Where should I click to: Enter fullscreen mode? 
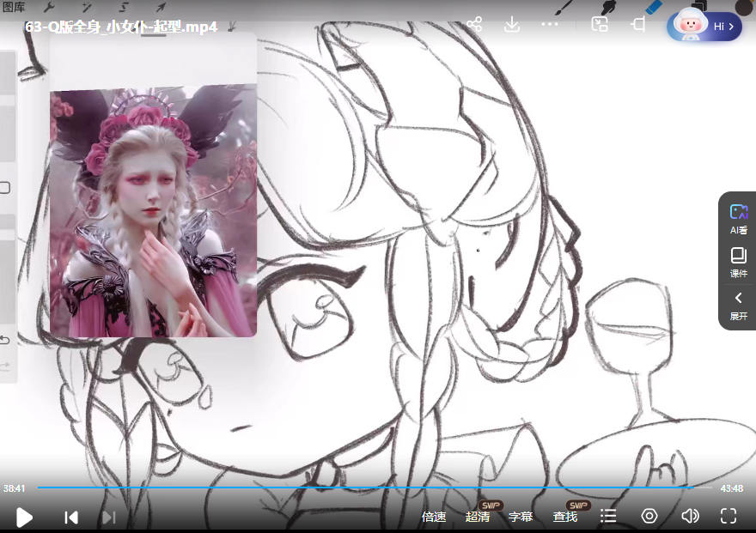pyautogui.click(x=729, y=516)
